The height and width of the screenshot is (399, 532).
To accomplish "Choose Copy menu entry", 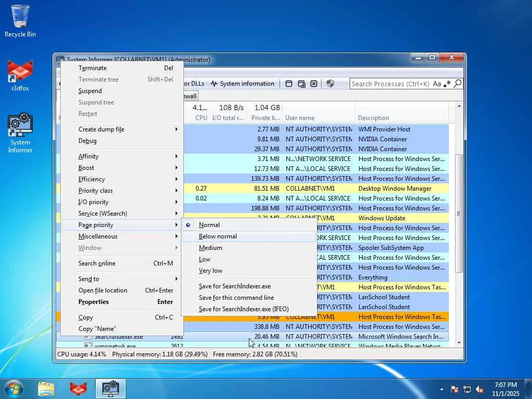I will pos(123,317).
